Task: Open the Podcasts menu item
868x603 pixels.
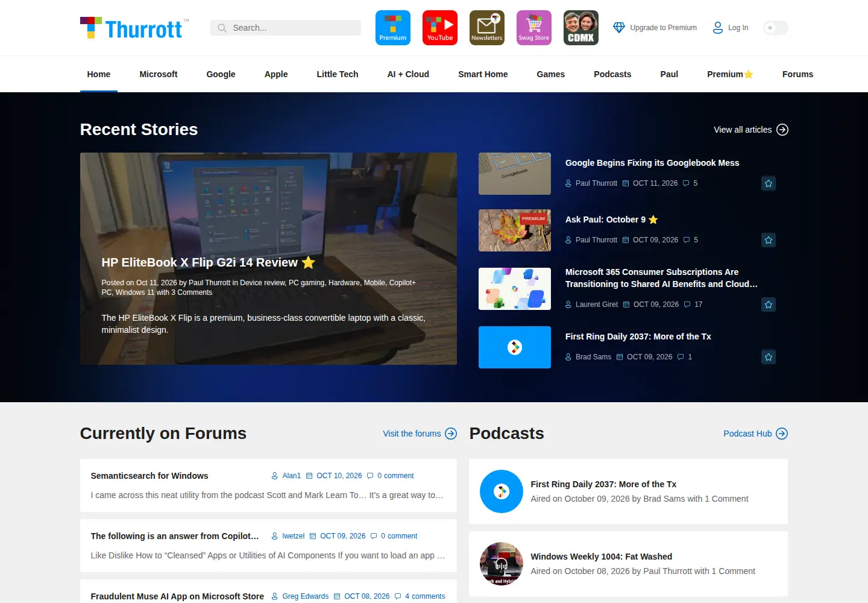Action: [612, 74]
